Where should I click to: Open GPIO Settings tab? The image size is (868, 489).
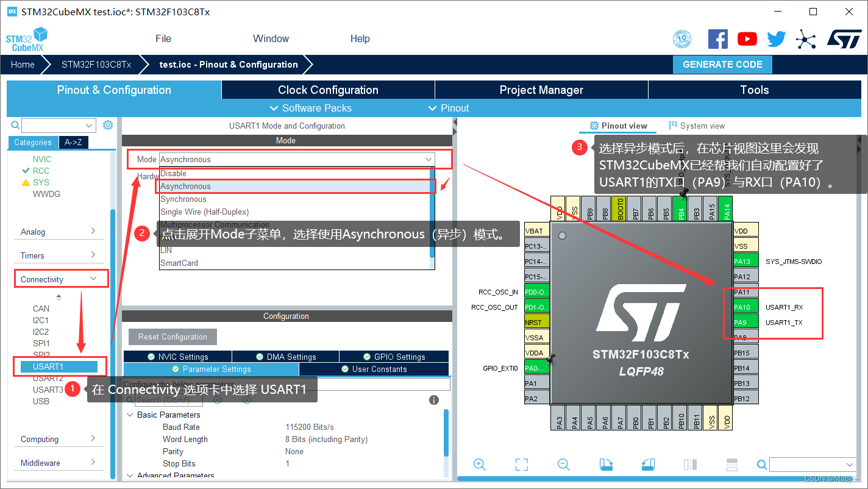coord(394,357)
